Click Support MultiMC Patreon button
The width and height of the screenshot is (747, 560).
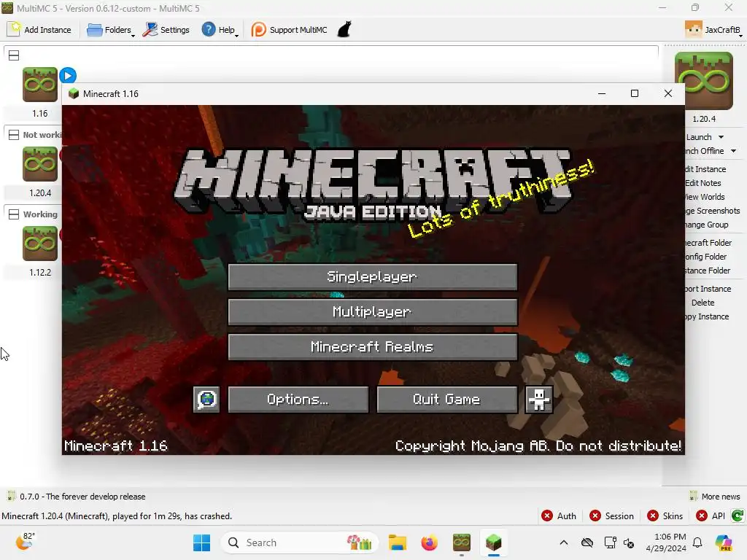289,29
